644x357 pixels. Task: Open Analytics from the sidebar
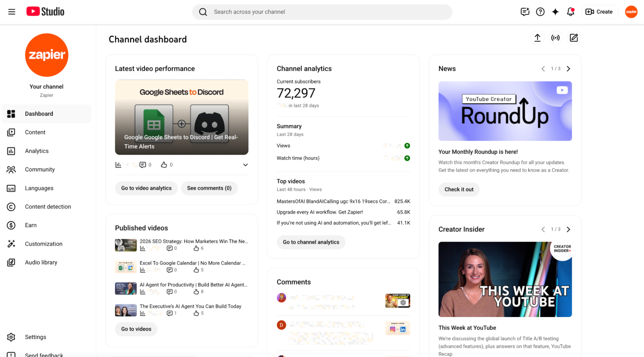[36, 151]
